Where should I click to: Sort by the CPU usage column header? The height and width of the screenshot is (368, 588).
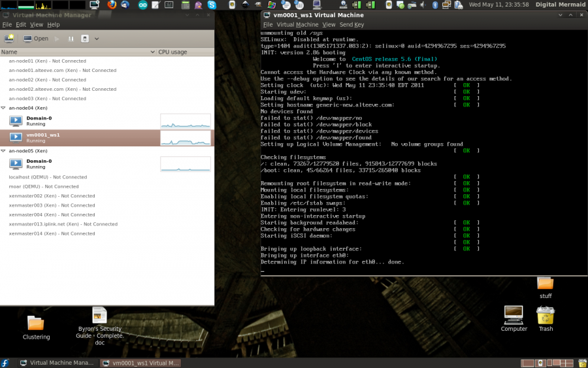coord(172,52)
